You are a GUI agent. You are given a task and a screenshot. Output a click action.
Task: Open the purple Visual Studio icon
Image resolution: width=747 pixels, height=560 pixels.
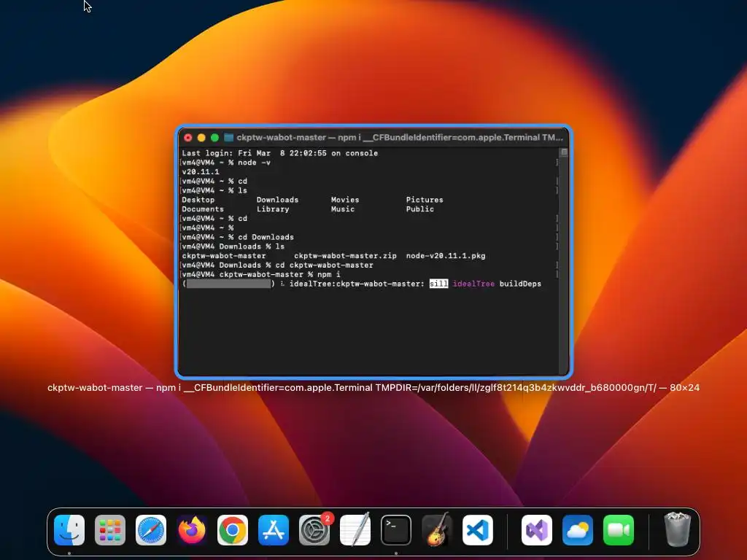[x=537, y=530]
